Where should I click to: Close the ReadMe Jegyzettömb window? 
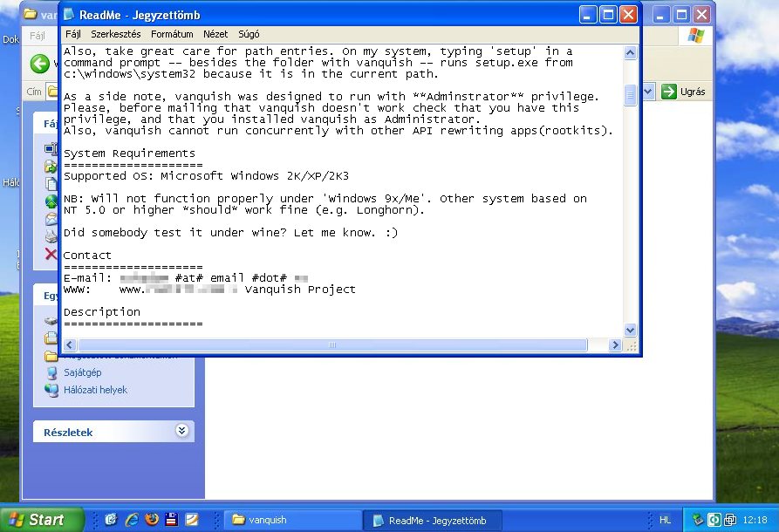click(628, 15)
